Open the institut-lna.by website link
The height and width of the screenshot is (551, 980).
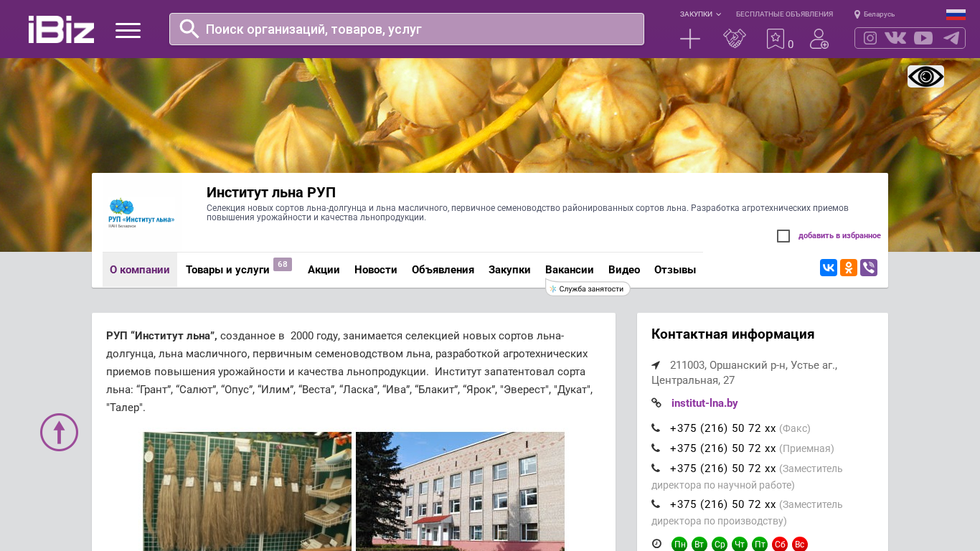[x=705, y=403]
